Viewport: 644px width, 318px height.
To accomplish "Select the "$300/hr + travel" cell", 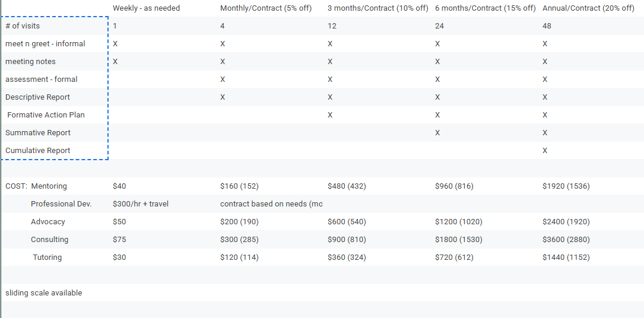I will (x=141, y=204).
